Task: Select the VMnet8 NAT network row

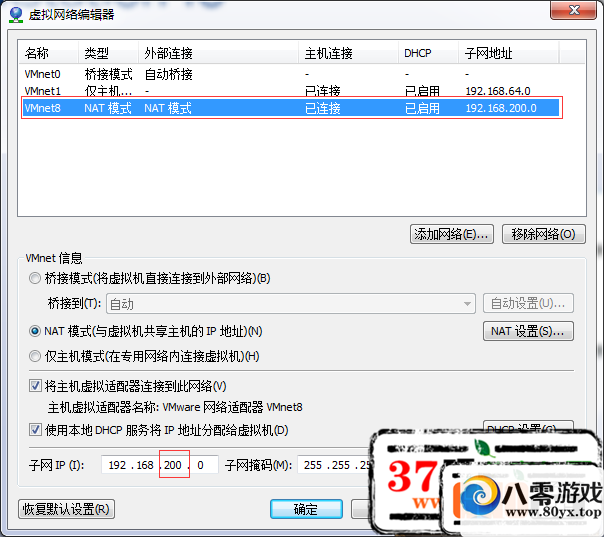Action: click(290, 108)
